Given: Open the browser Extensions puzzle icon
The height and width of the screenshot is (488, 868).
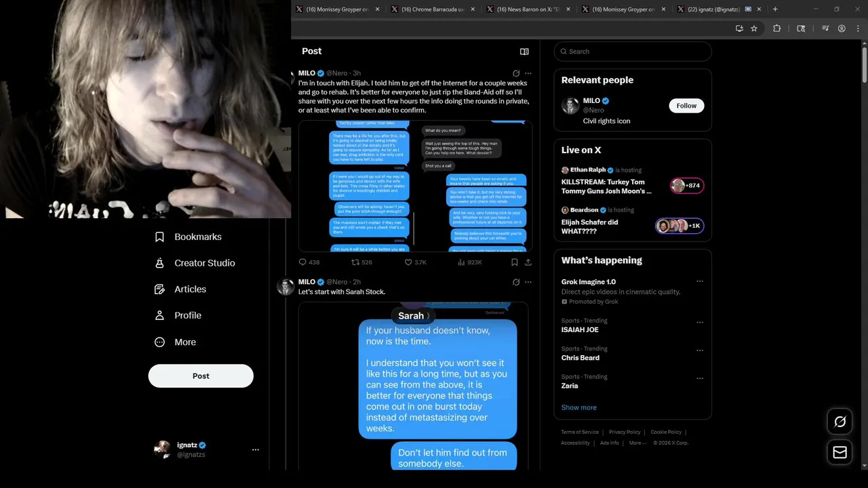Looking at the screenshot, I should pyautogui.click(x=777, y=28).
